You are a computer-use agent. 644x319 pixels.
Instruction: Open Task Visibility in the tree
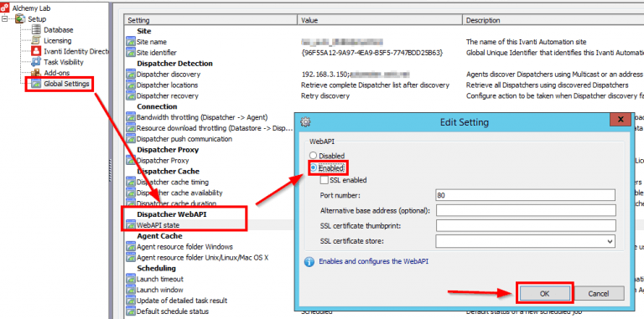64,62
